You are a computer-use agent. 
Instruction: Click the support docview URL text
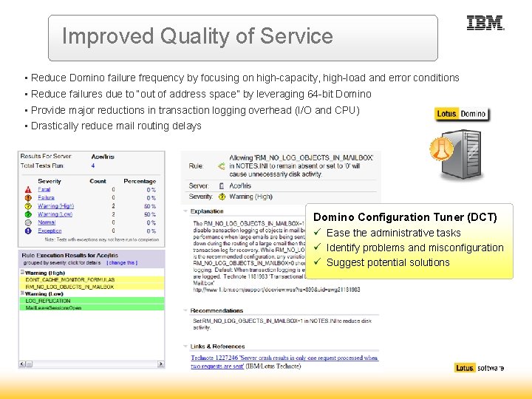click(x=276, y=290)
